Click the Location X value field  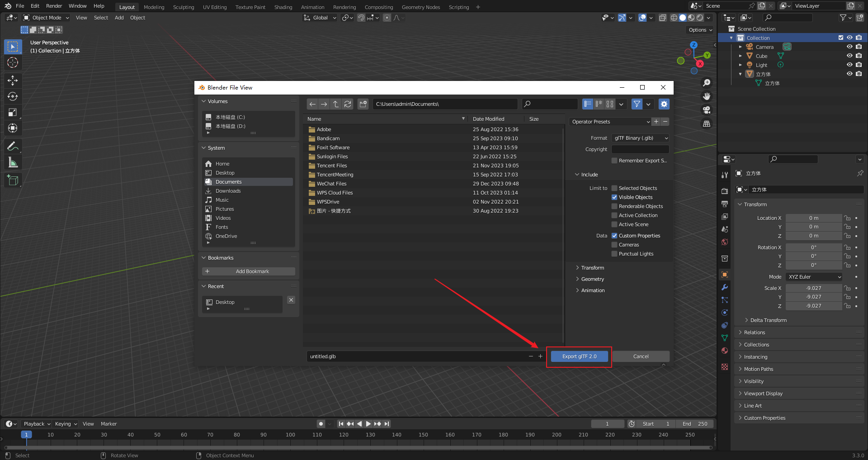point(814,218)
